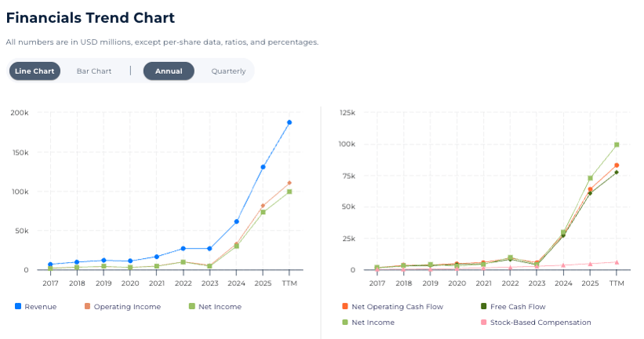Click the Revenue TTM data point
Screen dimensions: 644x339
coord(289,122)
